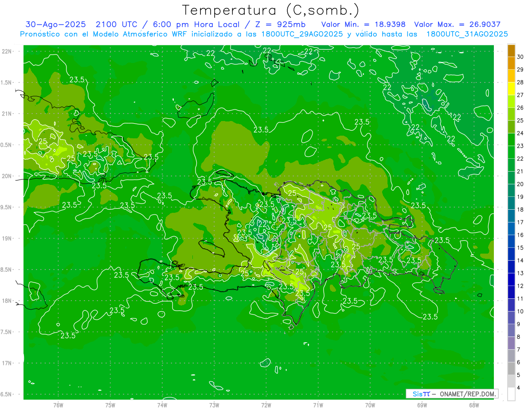Viewport: 532px width, 411px height.
Task: Click 'Valor Max. = 26.9037' in the header
Action: pos(457,24)
